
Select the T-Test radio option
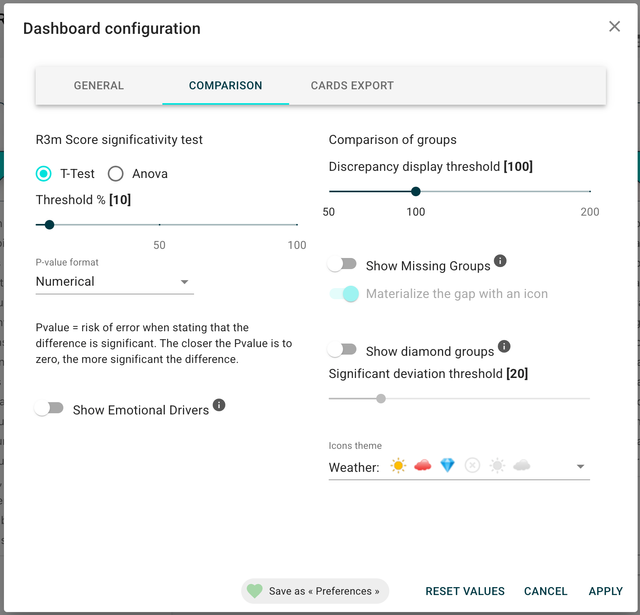pyautogui.click(x=44, y=174)
